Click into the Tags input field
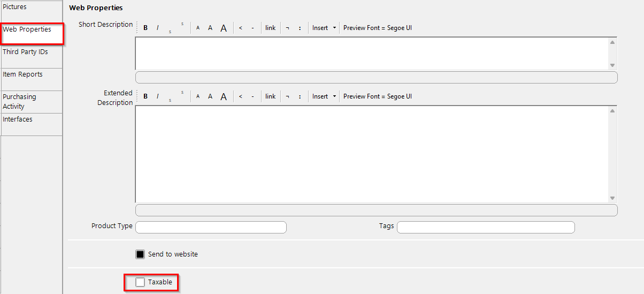Viewport: 644px width, 294px height. pos(486,227)
